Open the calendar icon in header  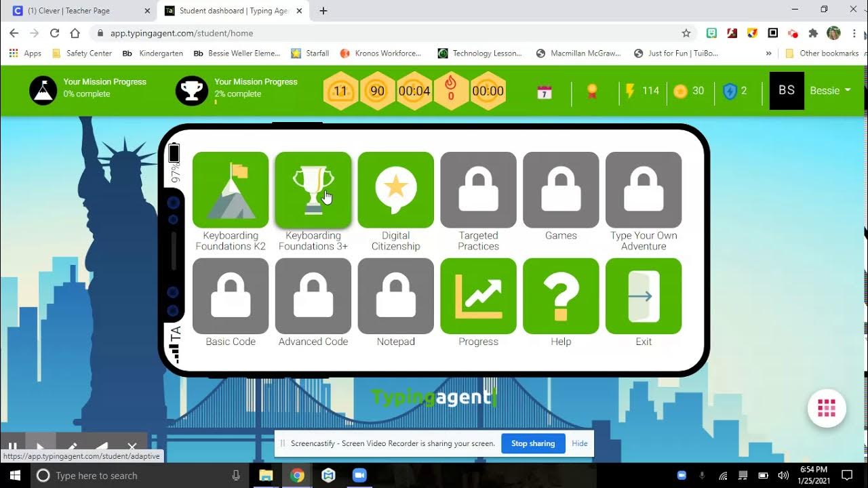click(544, 92)
